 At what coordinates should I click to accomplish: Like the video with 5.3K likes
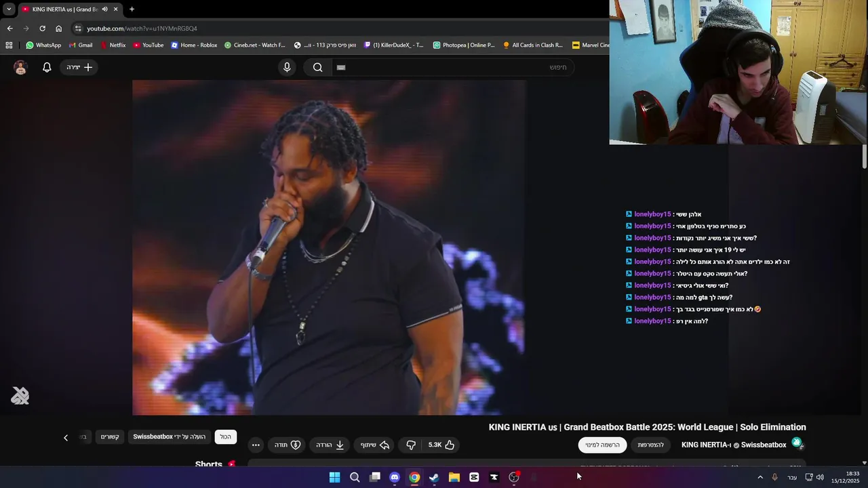coord(441,445)
